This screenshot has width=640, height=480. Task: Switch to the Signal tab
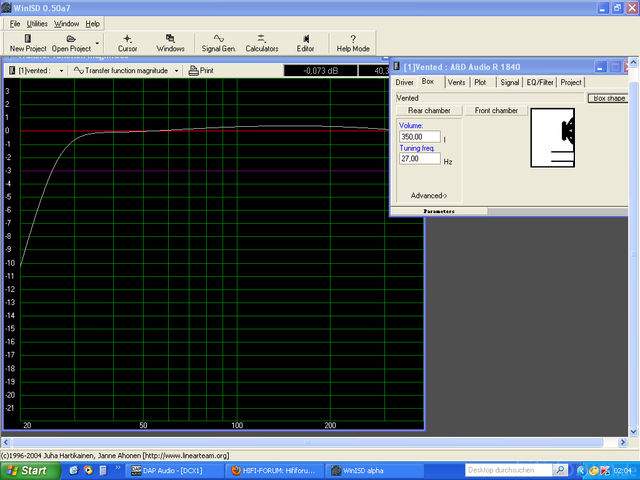[x=509, y=82]
